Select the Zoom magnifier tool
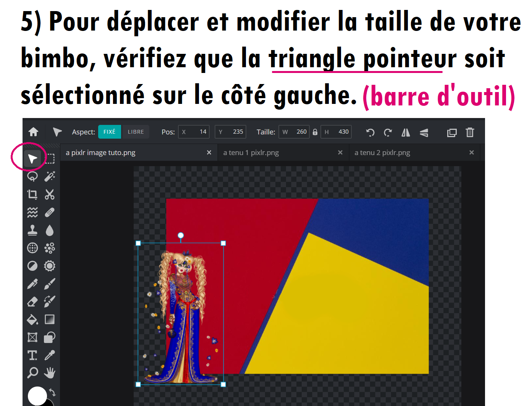 tap(32, 372)
